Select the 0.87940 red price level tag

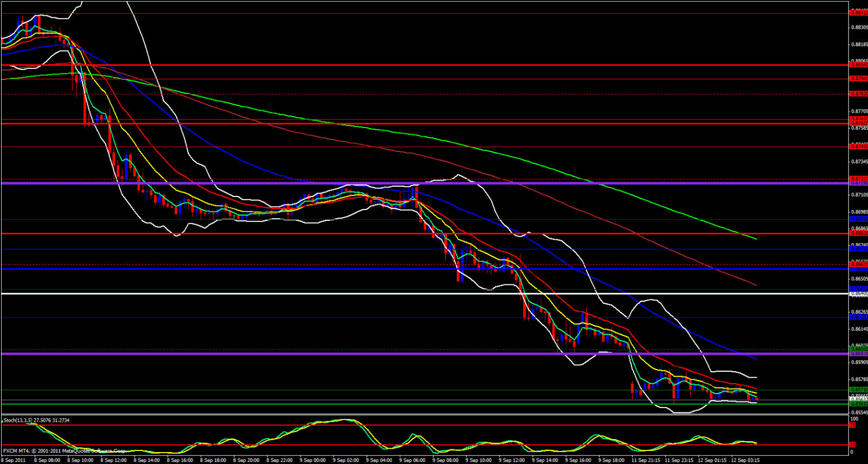[858, 79]
